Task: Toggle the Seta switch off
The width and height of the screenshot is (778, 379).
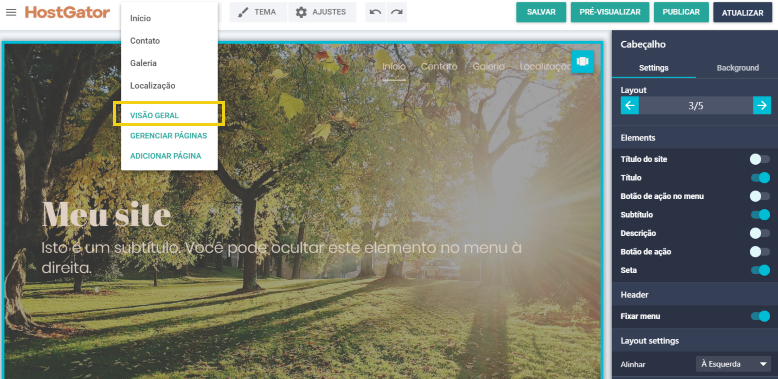Action: pos(760,270)
